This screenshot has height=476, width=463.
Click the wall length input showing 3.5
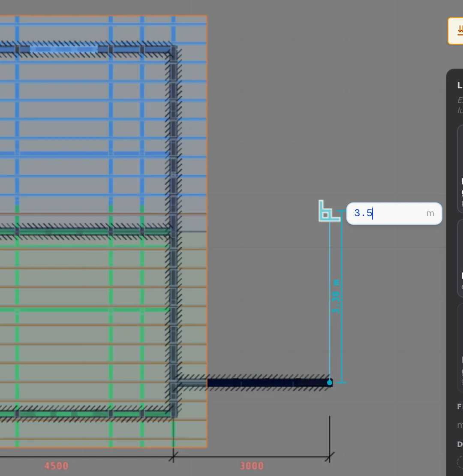tap(394, 214)
